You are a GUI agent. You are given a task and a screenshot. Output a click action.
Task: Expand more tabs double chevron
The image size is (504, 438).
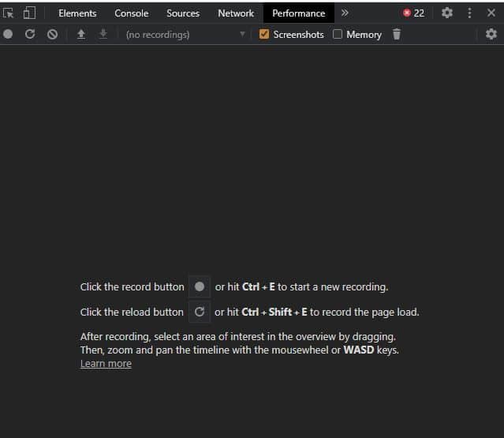[345, 13]
